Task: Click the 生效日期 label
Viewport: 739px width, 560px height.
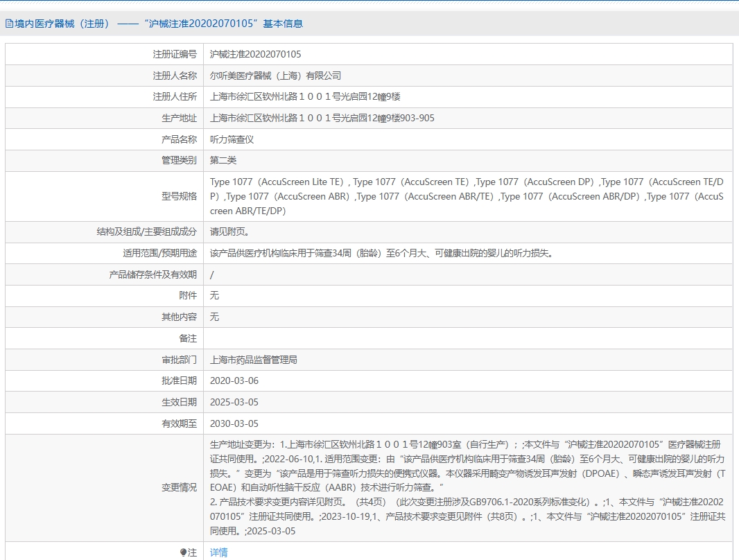Action: [179, 402]
